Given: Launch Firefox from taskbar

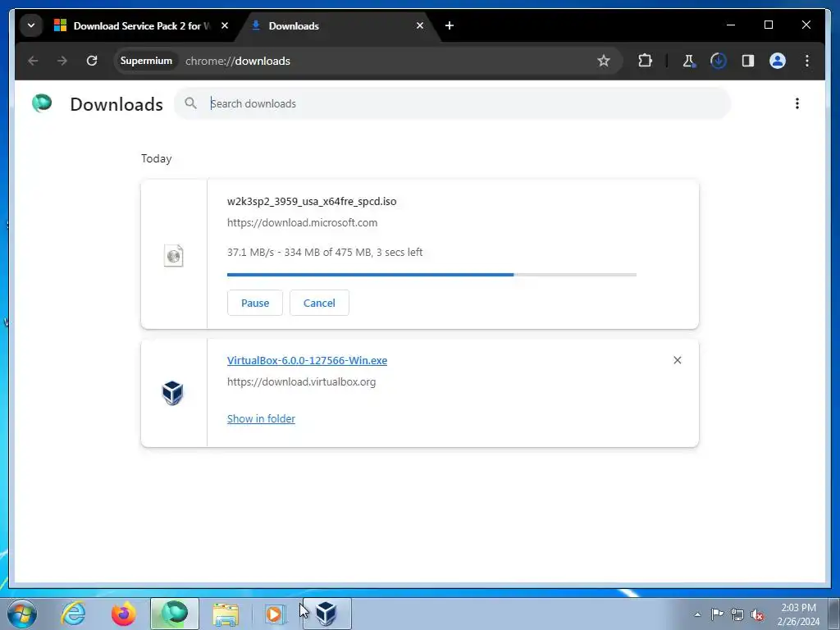Looking at the screenshot, I should coord(123,614).
